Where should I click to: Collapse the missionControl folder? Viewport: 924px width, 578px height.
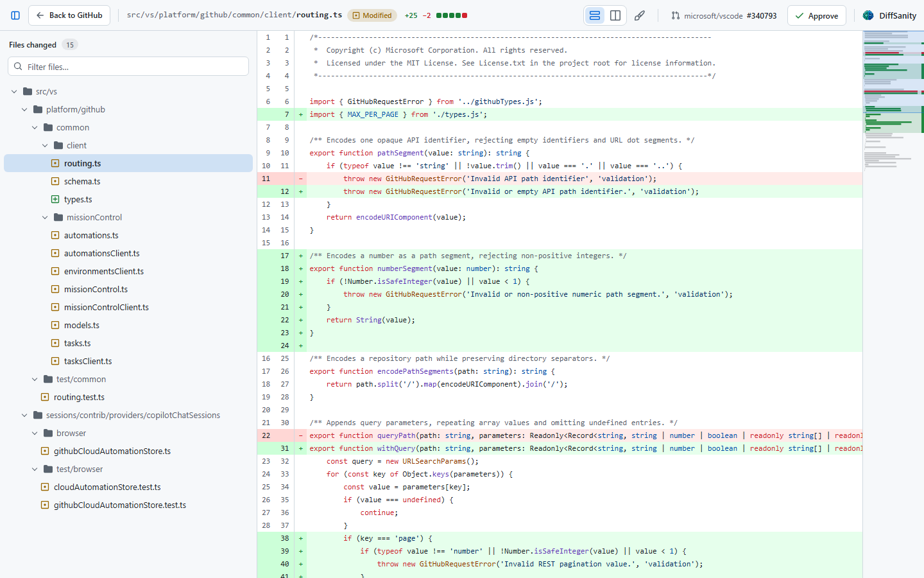pos(45,218)
